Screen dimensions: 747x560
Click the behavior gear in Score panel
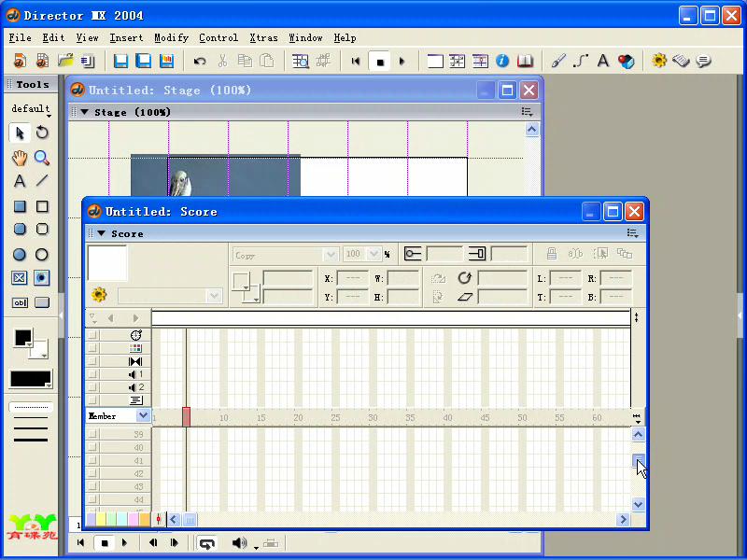tap(99, 295)
